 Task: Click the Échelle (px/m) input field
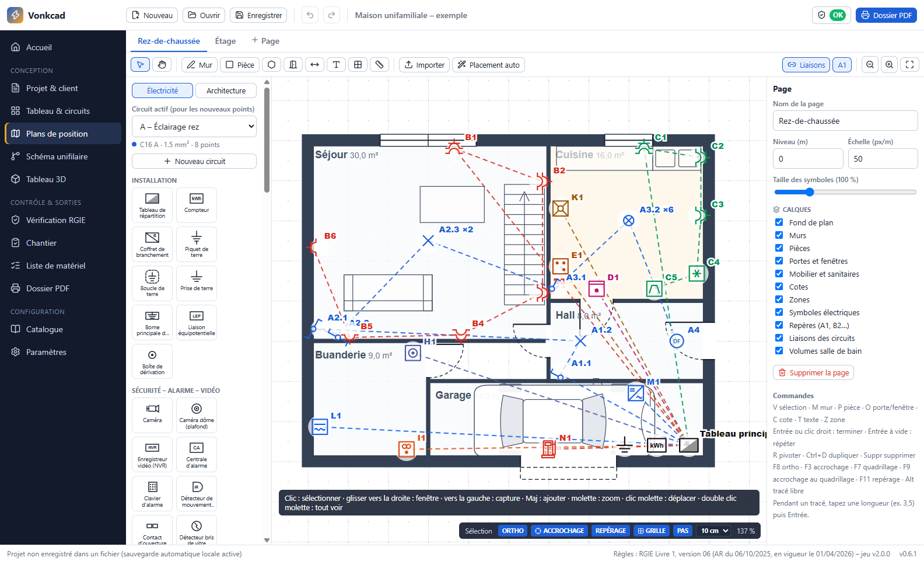(x=883, y=159)
